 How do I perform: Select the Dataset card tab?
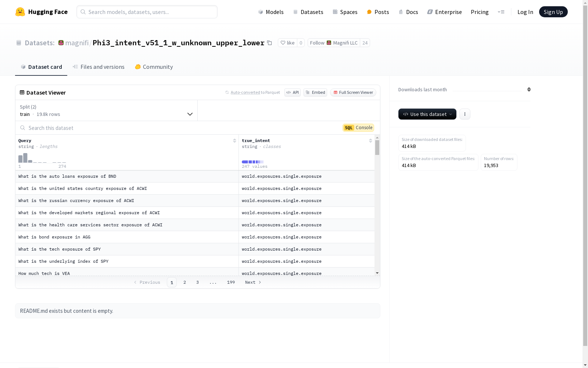click(x=41, y=67)
